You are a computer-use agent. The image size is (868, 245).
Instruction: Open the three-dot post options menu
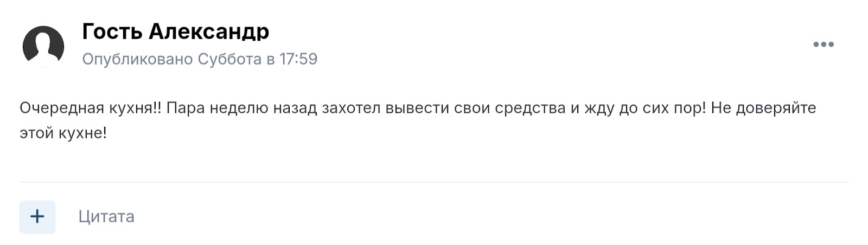pos(823,44)
